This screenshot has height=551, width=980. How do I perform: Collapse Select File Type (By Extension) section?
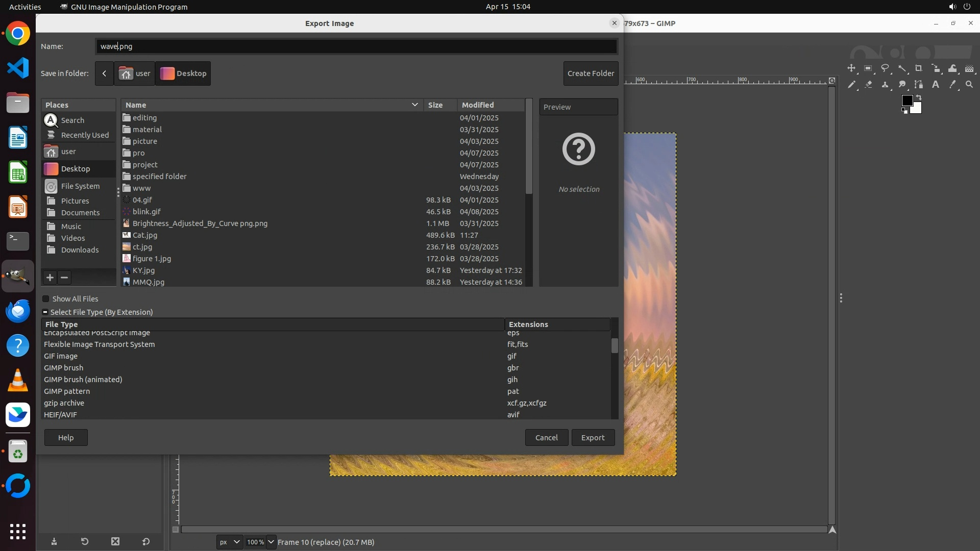[45, 312]
